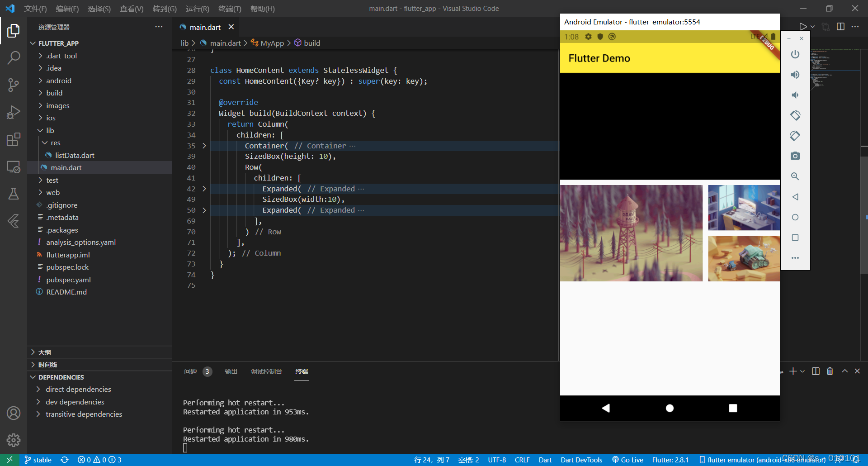
Task: Click the emulator zoom icon
Action: click(x=795, y=176)
